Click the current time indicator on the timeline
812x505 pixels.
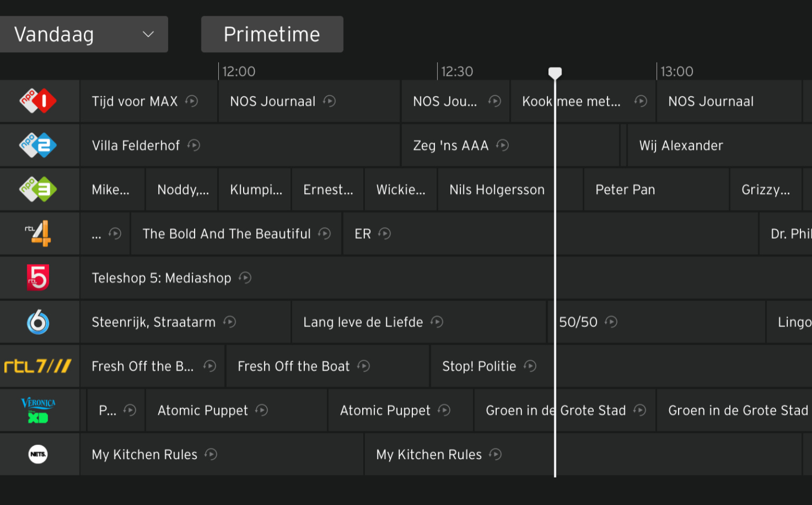coord(555,72)
